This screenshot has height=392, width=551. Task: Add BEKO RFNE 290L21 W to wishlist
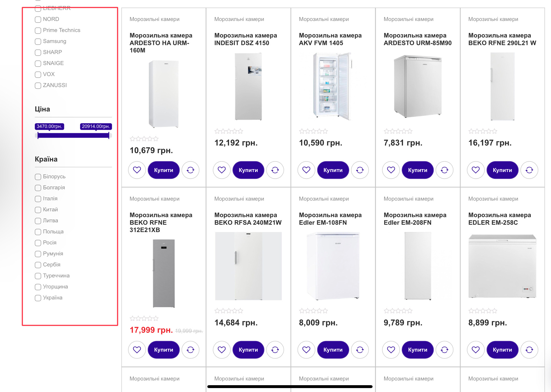click(x=476, y=170)
